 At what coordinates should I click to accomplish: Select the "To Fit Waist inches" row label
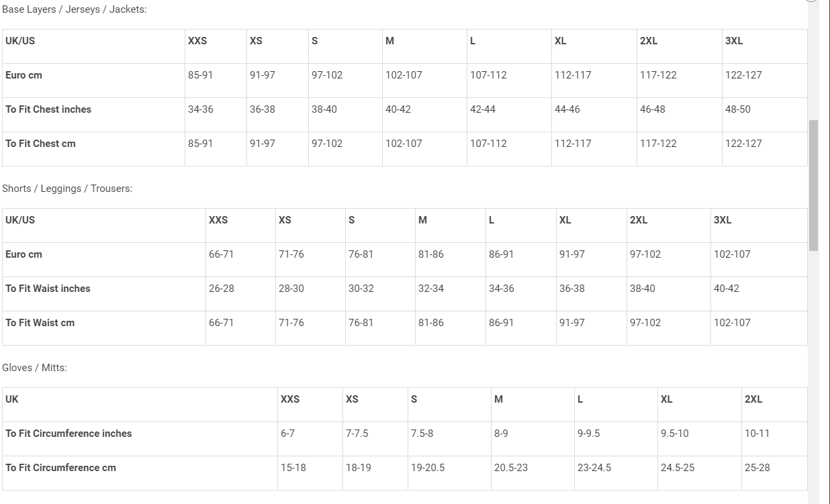pyautogui.click(x=48, y=289)
